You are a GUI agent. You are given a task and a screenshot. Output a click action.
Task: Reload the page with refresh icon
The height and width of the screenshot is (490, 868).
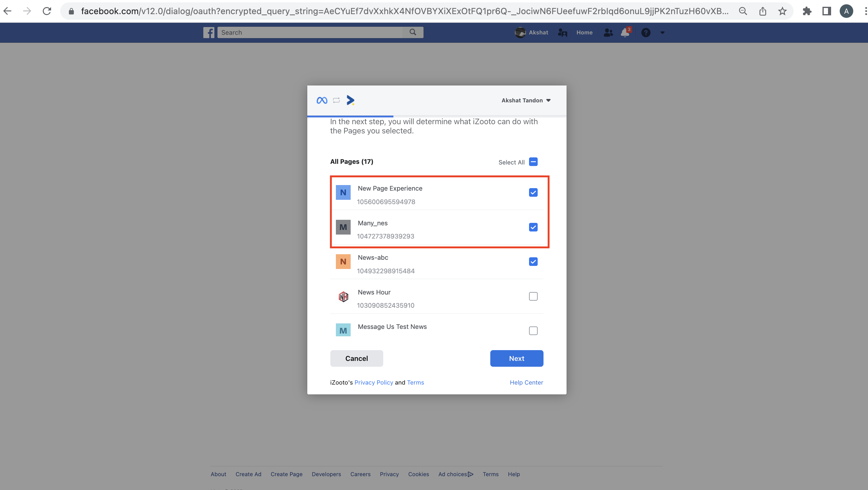[47, 11]
